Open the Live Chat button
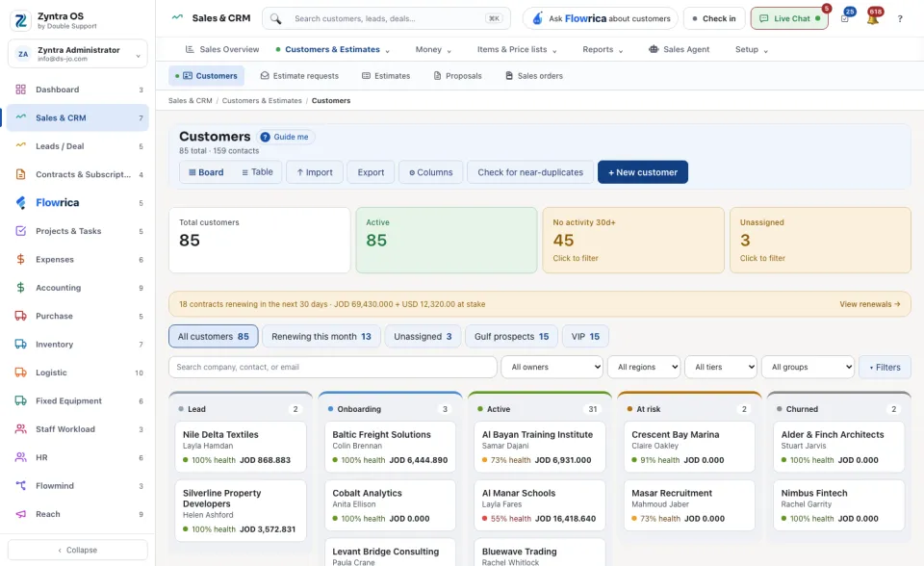 (x=789, y=19)
